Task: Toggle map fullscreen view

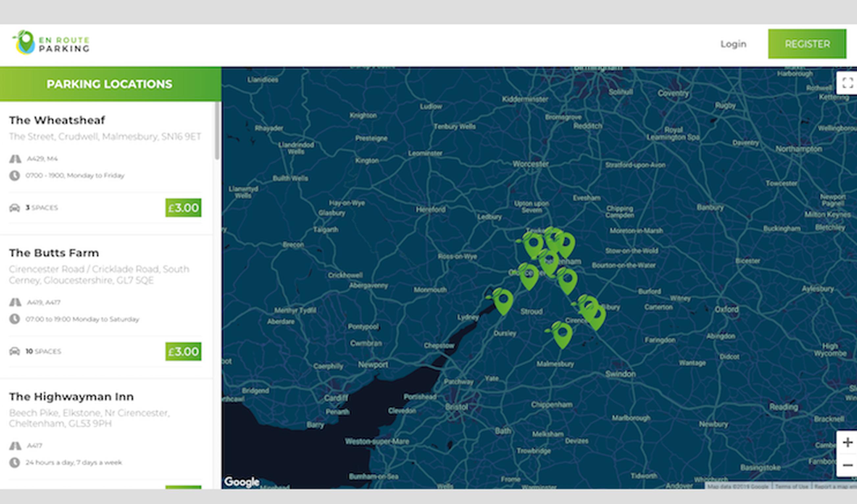Action: 847,82
